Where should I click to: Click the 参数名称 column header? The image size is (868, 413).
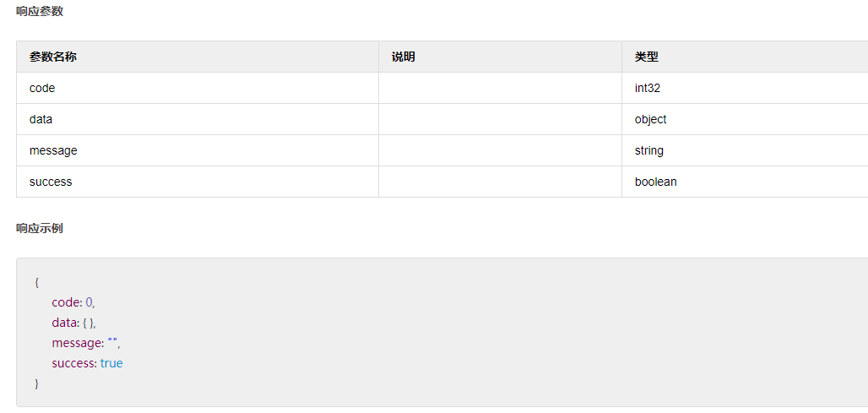pos(53,57)
